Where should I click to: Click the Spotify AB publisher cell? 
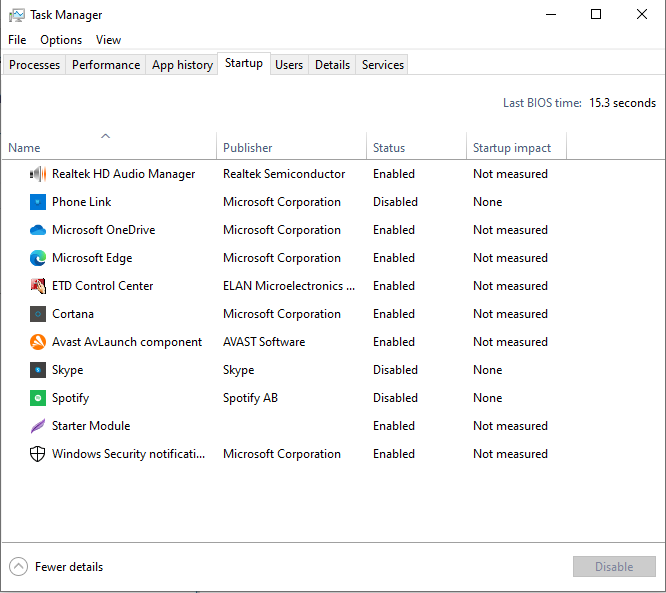(250, 398)
